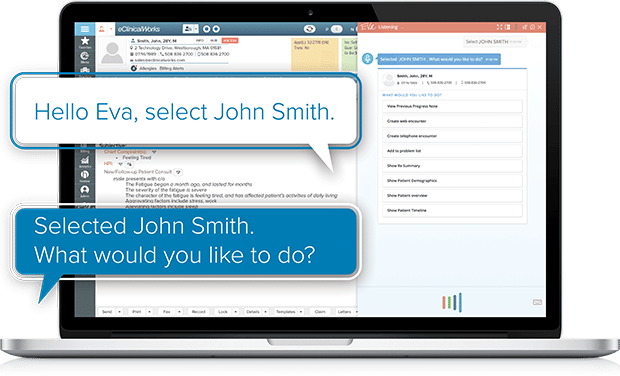Open the dropdown arrow next to the Send button

(119, 312)
